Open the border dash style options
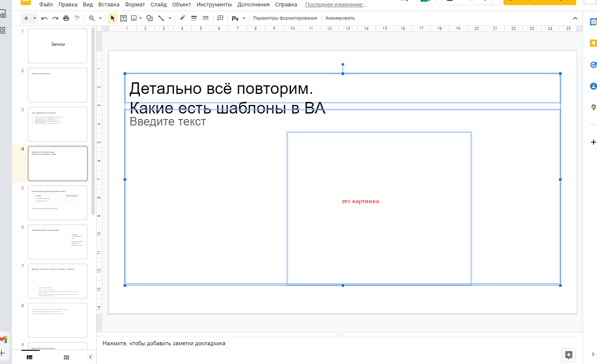This screenshot has height=364, width=597. [x=205, y=18]
